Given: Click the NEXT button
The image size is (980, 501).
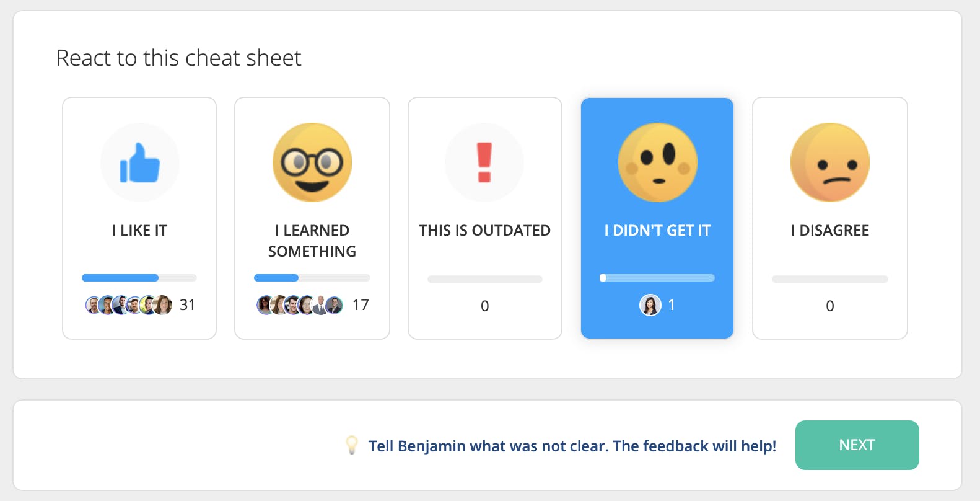Looking at the screenshot, I should tap(857, 445).
